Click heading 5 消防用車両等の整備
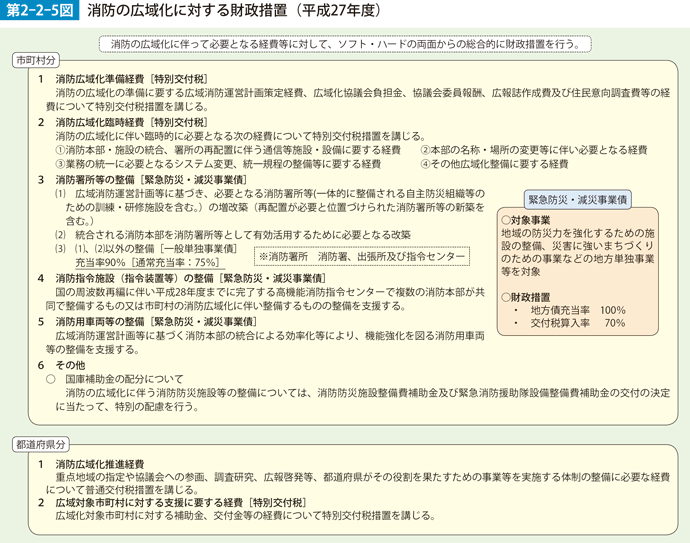 click(147, 322)
